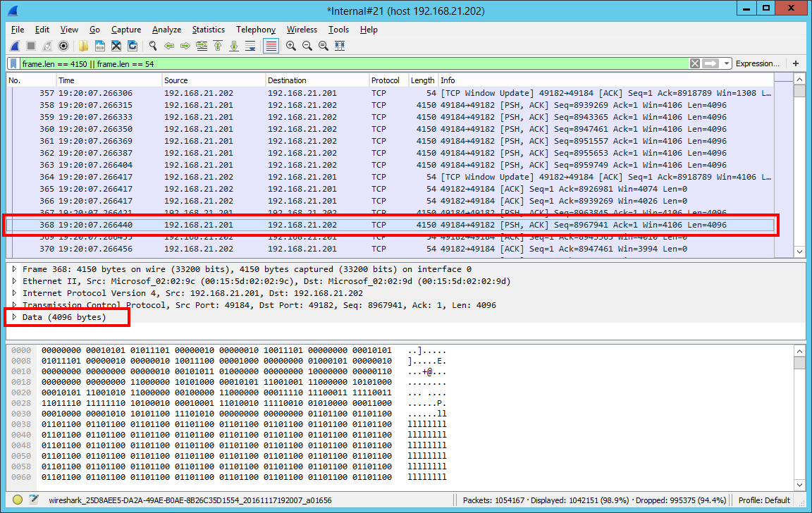This screenshot has width=812, height=513.
Task: Sort packets by Time column header
Action: pyautogui.click(x=109, y=80)
